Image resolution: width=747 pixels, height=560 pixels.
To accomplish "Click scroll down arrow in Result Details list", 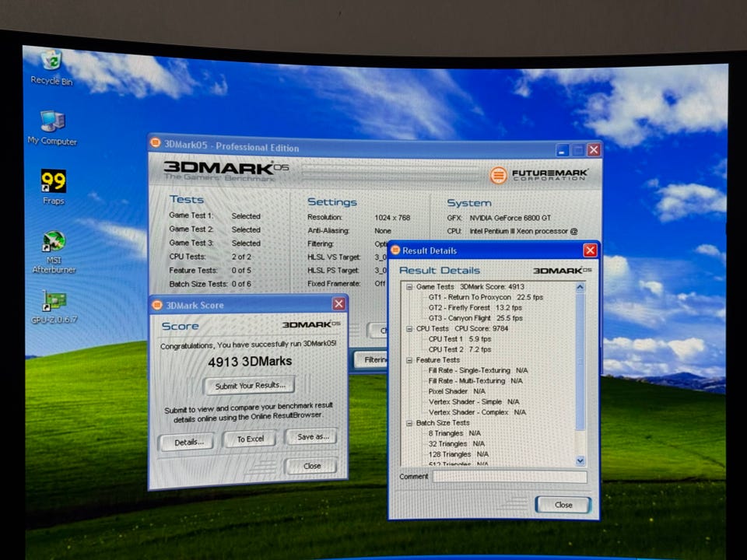I will tap(580, 460).
